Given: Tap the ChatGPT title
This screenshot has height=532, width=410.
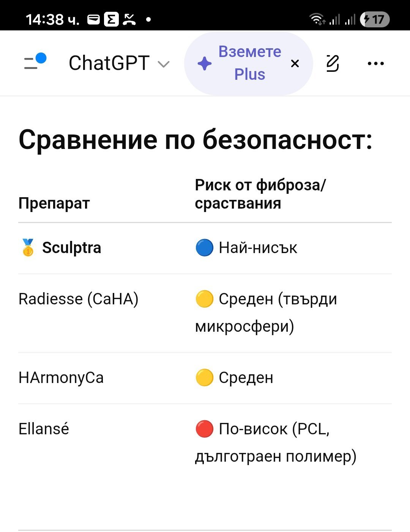Looking at the screenshot, I should (109, 63).
